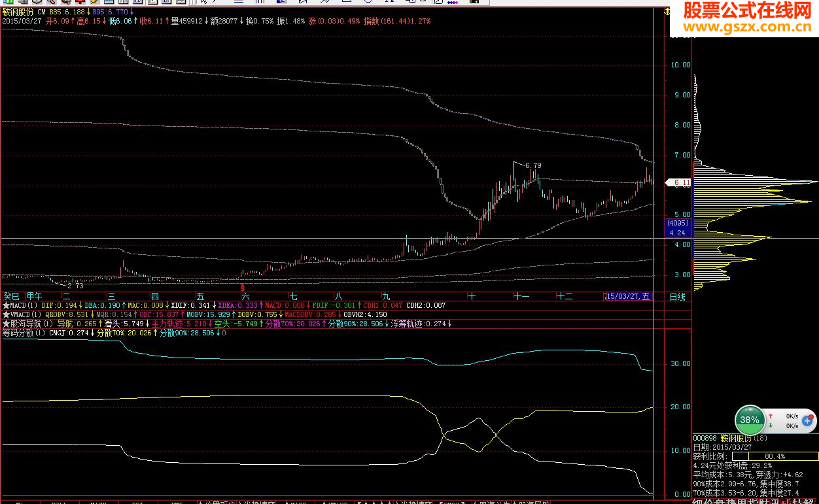Click the turnover rate 换0.75%
819x504 pixels.
click(x=260, y=21)
